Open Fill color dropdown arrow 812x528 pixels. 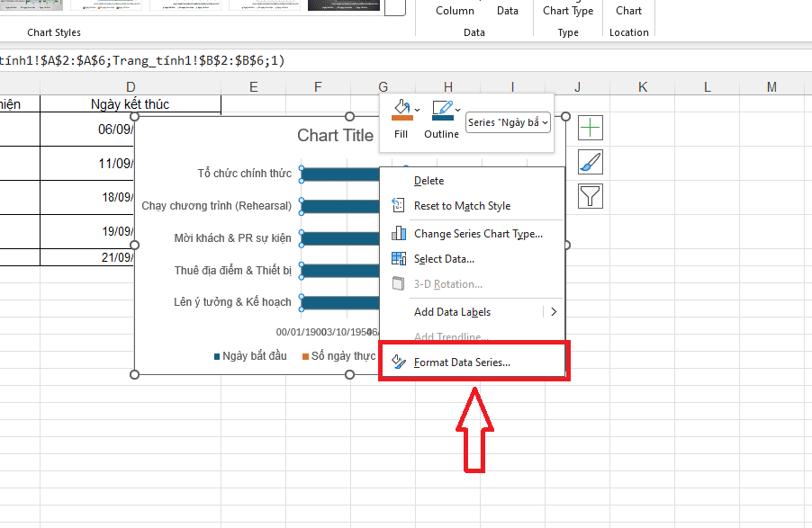(x=418, y=110)
